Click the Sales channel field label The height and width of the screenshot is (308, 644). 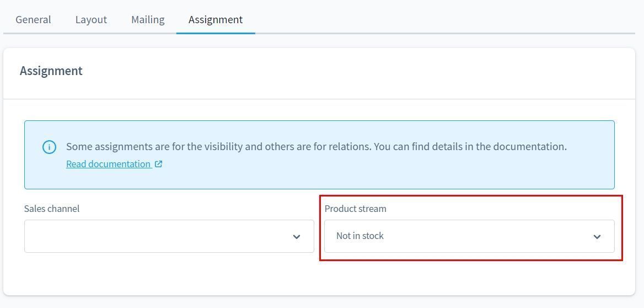click(52, 209)
